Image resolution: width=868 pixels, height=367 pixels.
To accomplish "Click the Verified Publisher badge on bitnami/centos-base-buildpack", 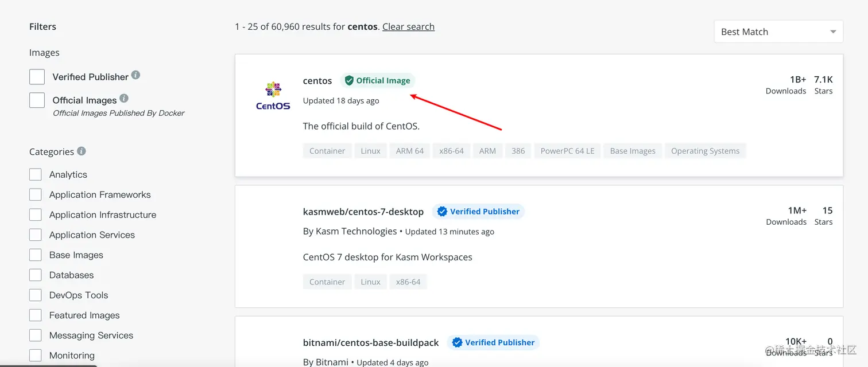I will point(493,342).
